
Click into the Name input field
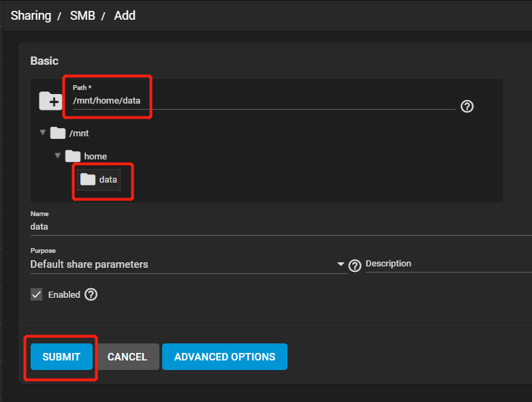281,227
